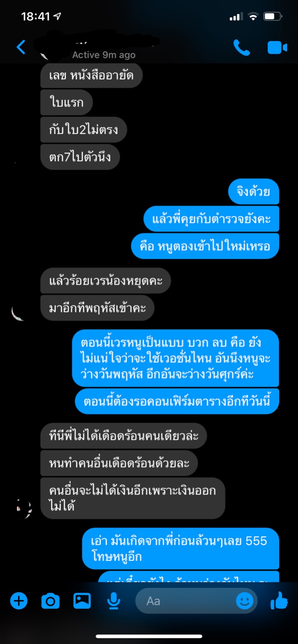
Task: Open emoji picker smiley in message field
Action: click(x=245, y=601)
